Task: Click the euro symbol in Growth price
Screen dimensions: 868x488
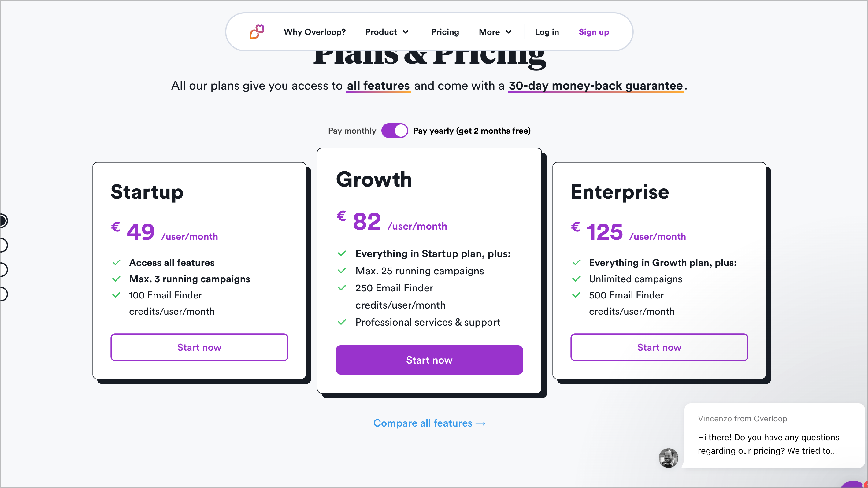Action: [x=341, y=216]
